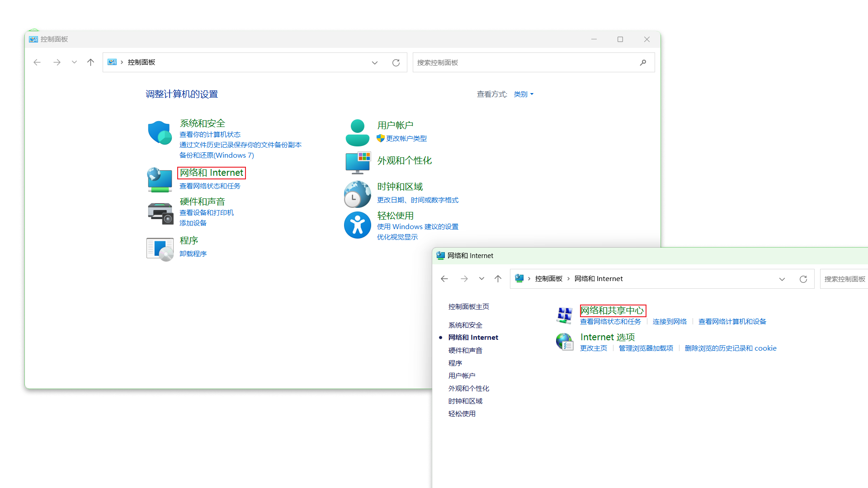Click the refresh icon in the address bar
Viewport: 868px width, 488px height.
(x=396, y=62)
